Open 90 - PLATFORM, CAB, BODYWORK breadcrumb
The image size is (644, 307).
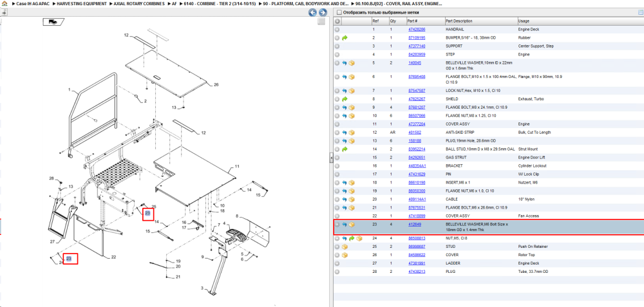[x=305, y=3]
